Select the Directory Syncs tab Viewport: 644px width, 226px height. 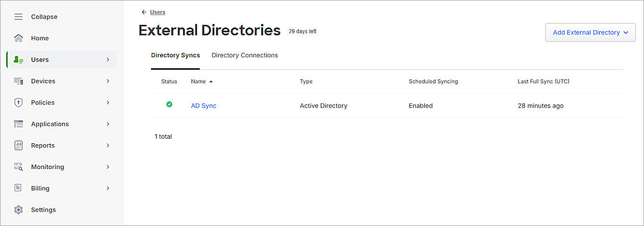(175, 55)
